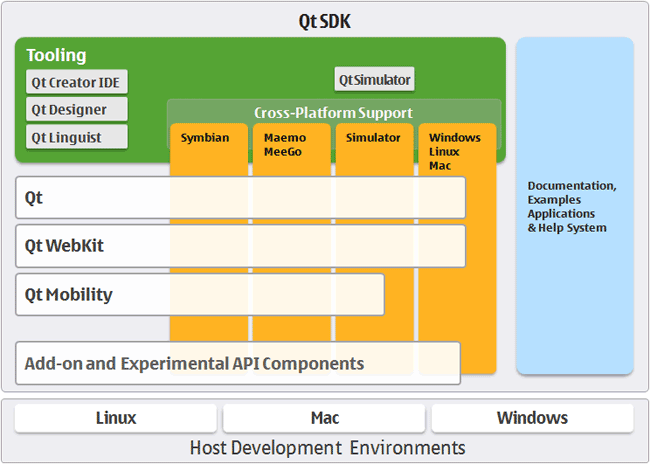Click the Documentation, Examples & Help System panel
Viewport: 650px width, 464px height.
[x=574, y=206]
